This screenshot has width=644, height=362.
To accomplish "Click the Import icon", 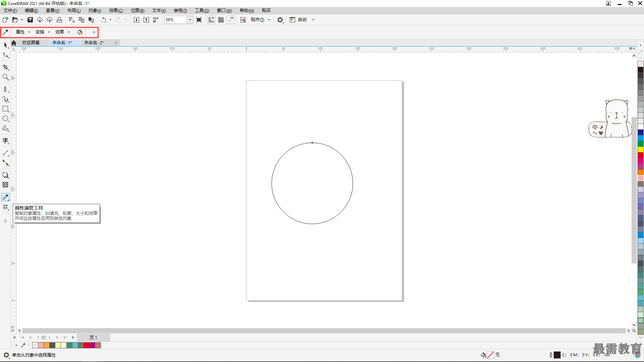I will coord(136,20).
